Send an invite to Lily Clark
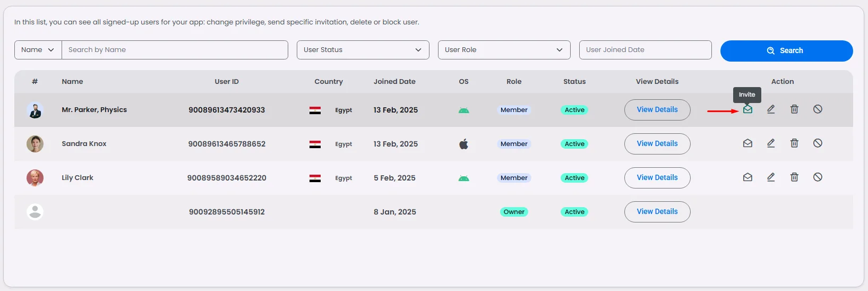 747,177
